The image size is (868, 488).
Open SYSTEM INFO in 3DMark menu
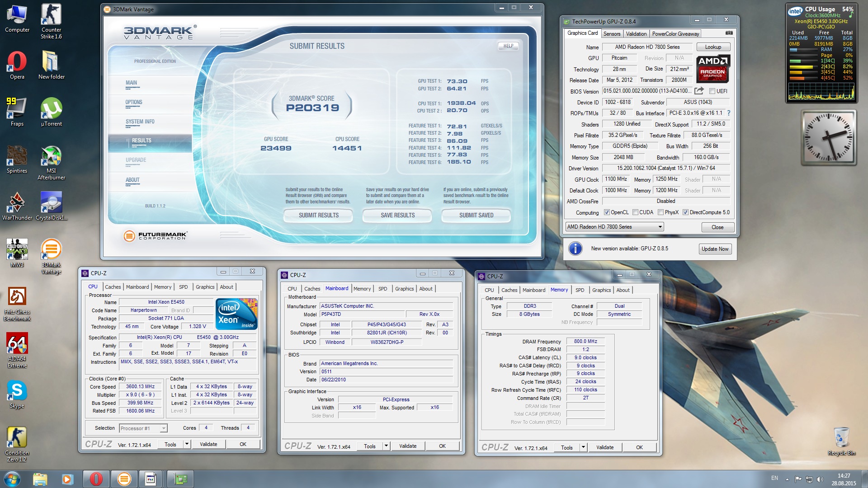[x=140, y=122]
